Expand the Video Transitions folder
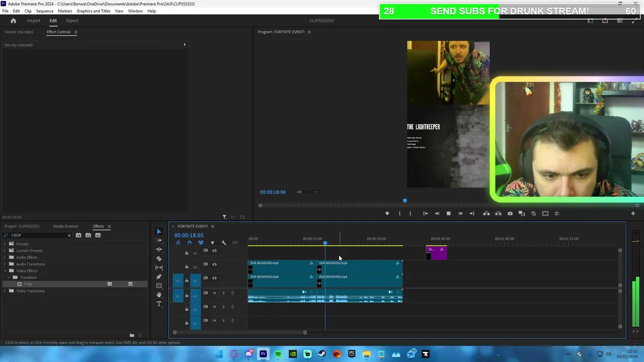 [x=5, y=291]
